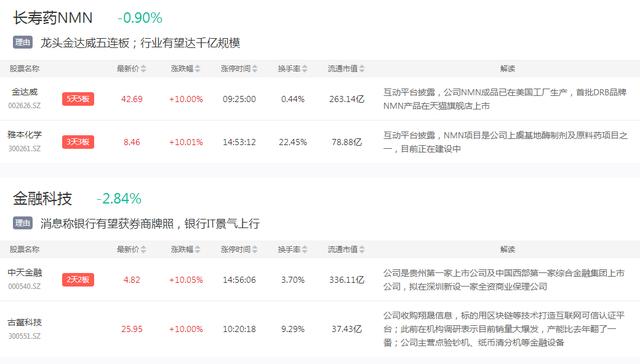This screenshot has width=640, height=364.
Task: Click the 理由 badge under 长寿药NMN
Action: pos(22,42)
